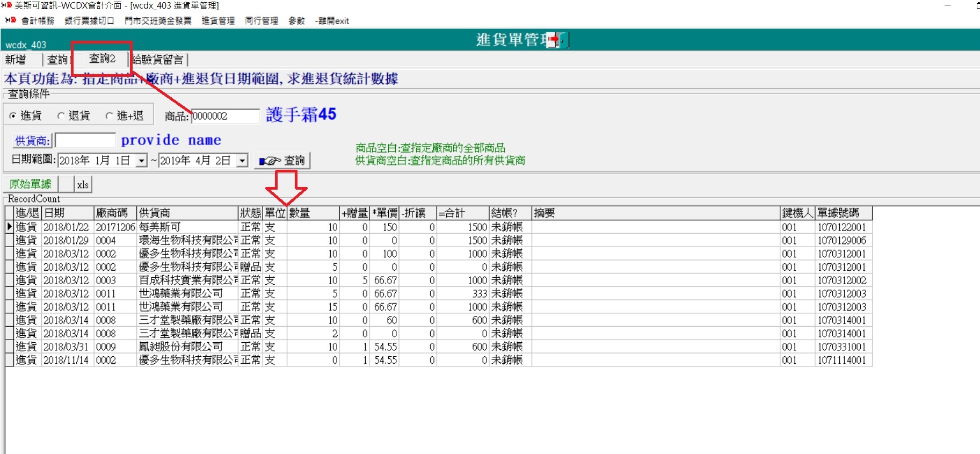
Task: Click the 原始單據 button
Action: [x=31, y=184]
